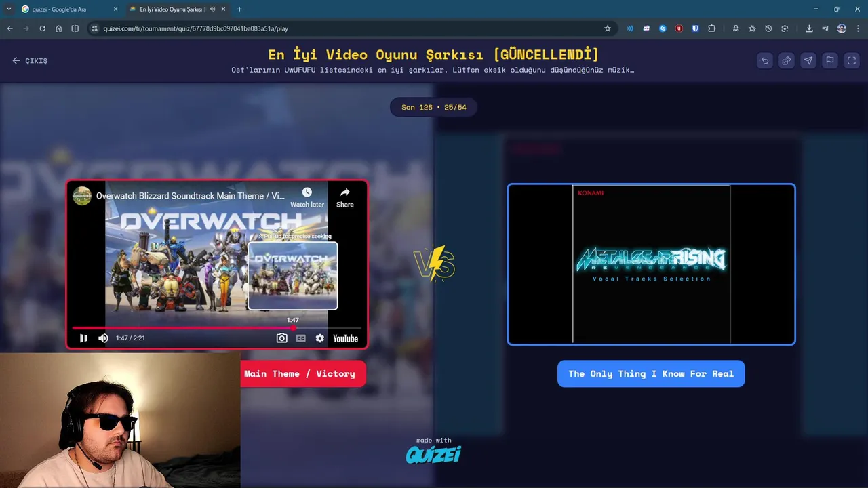Click the blue sound waves extension icon
868x488 pixels.
[x=630, y=28]
